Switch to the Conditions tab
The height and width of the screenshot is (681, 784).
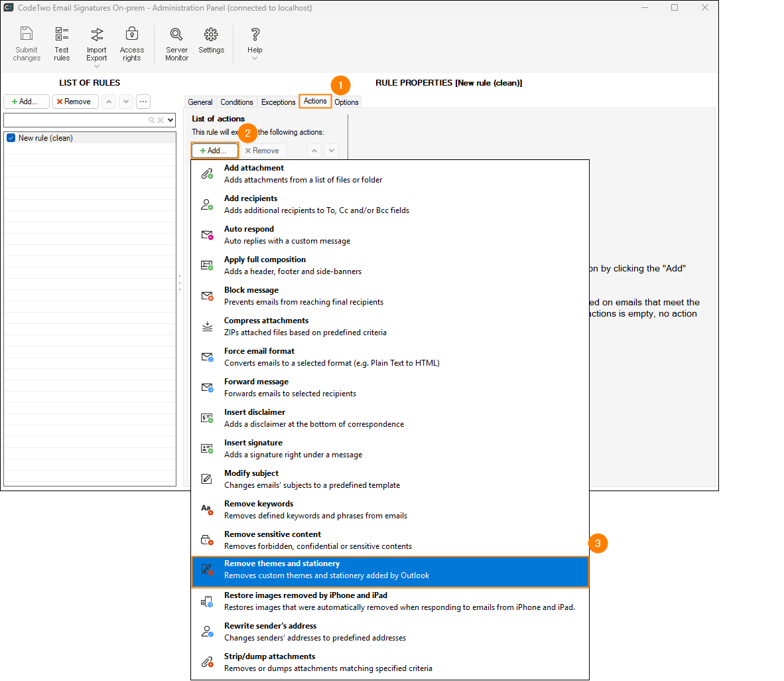click(x=237, y=102)
